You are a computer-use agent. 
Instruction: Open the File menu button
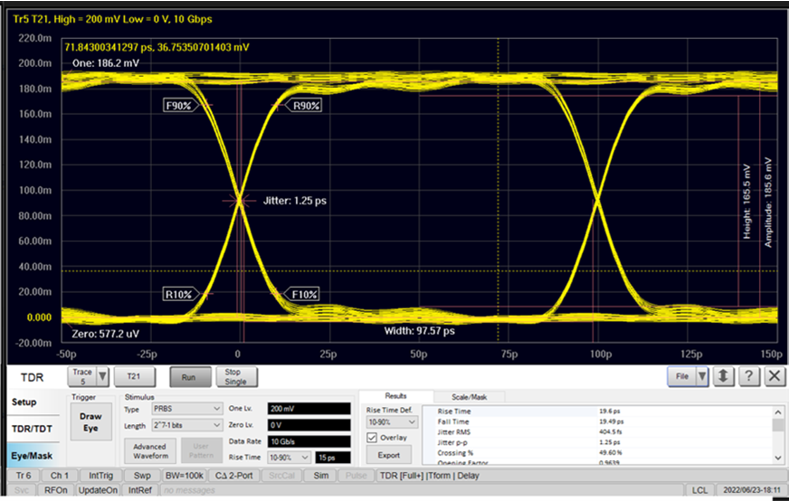[682, 376]
